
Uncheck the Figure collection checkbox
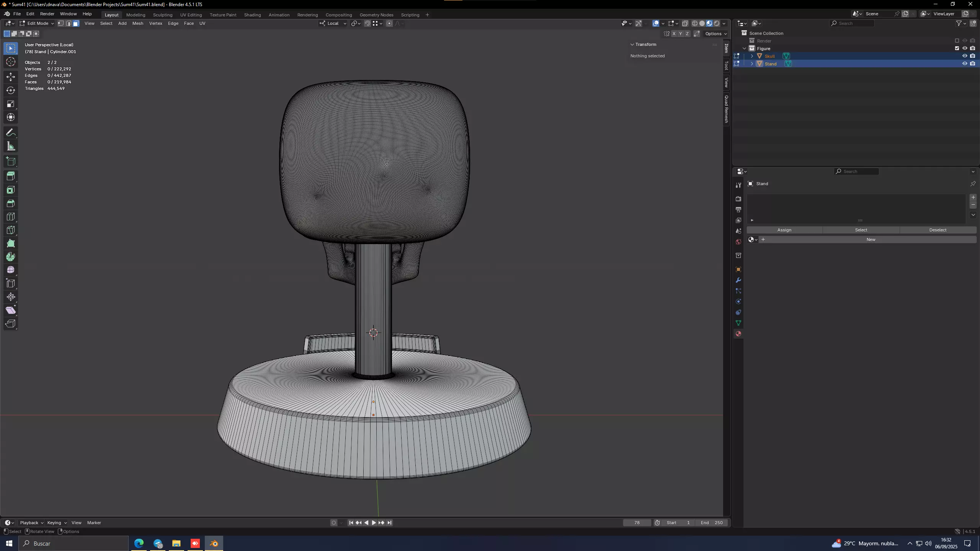[957, 48]
